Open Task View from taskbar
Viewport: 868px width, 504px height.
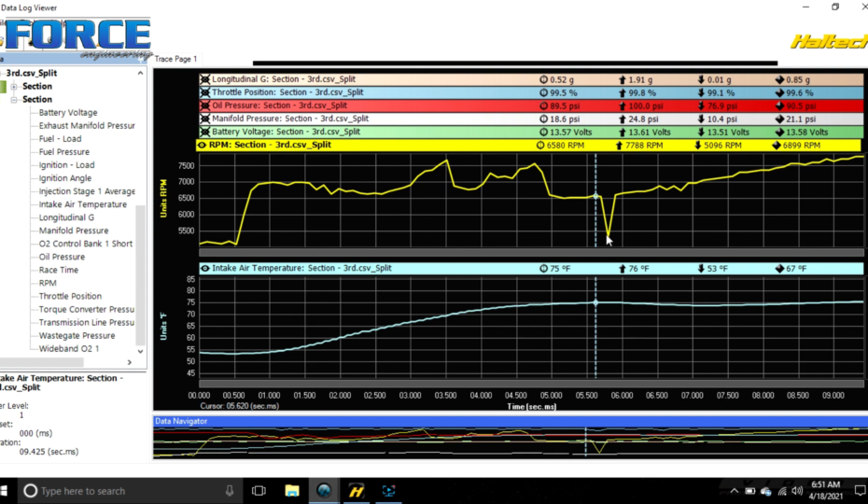point(259,491)
